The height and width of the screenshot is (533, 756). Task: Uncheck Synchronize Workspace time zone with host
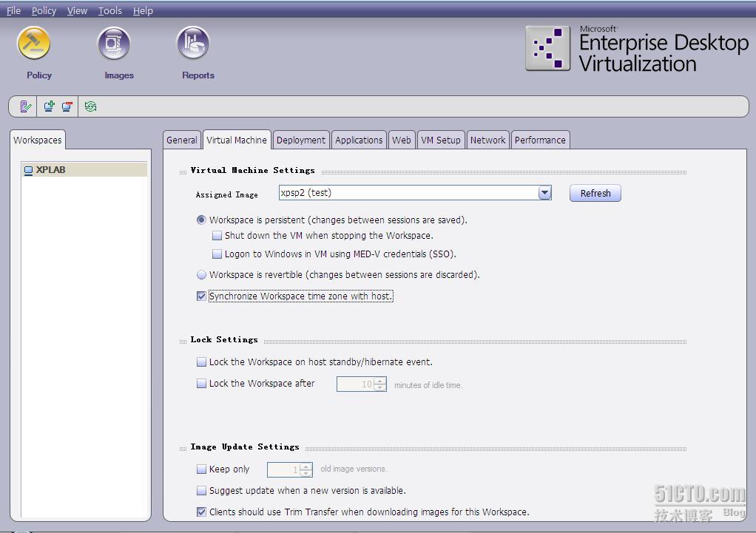(x=201, y=296)
